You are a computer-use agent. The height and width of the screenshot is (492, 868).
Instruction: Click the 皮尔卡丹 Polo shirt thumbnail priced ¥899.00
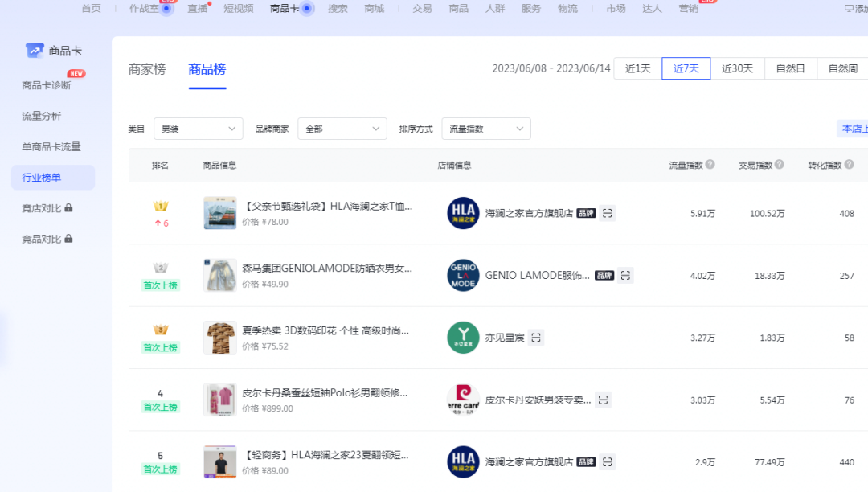[219, 400]
